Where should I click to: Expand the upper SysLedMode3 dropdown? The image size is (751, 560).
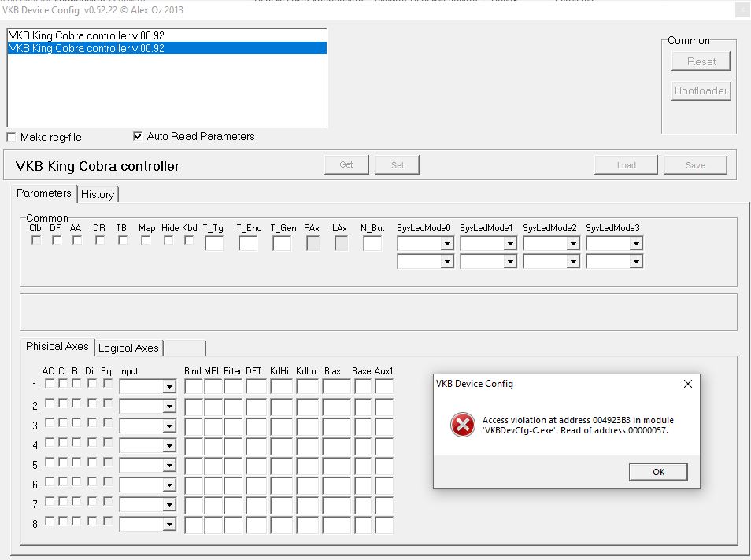pos(636,244)
